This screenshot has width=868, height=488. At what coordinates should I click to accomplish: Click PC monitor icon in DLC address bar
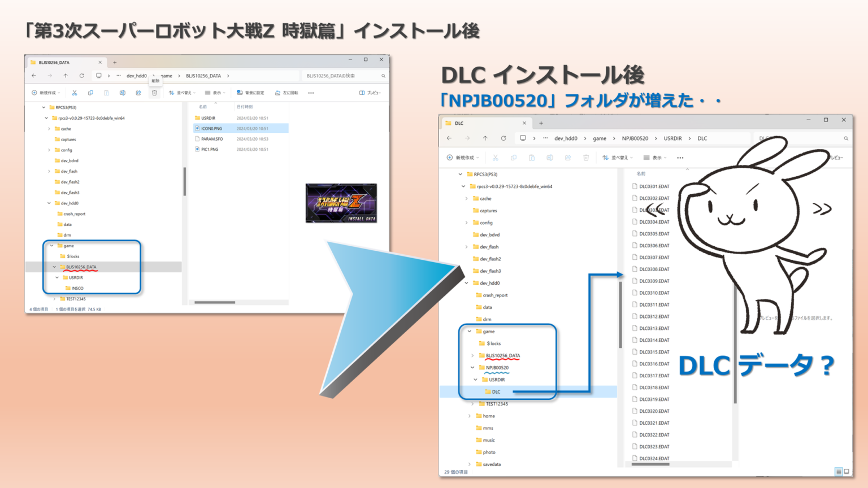523,138
